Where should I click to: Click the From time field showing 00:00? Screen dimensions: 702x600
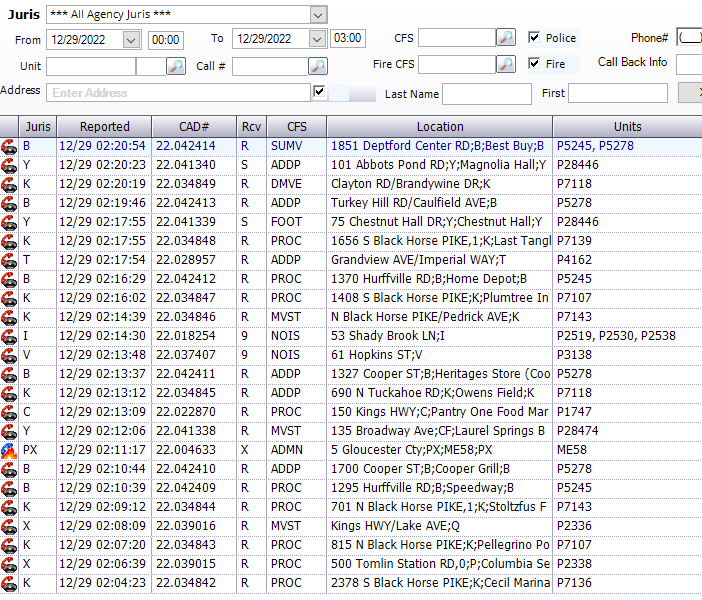[166, 40]
